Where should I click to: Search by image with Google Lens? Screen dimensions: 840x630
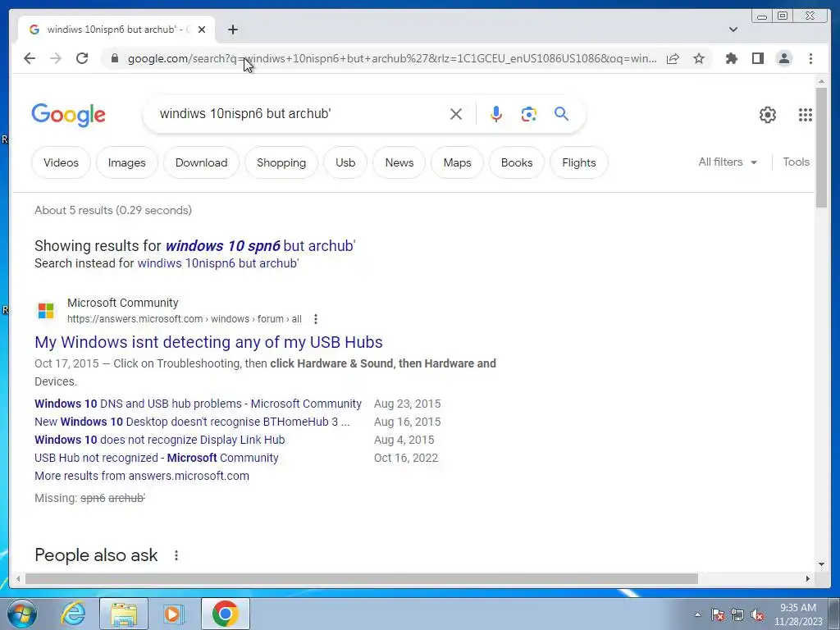pos(529,114)
